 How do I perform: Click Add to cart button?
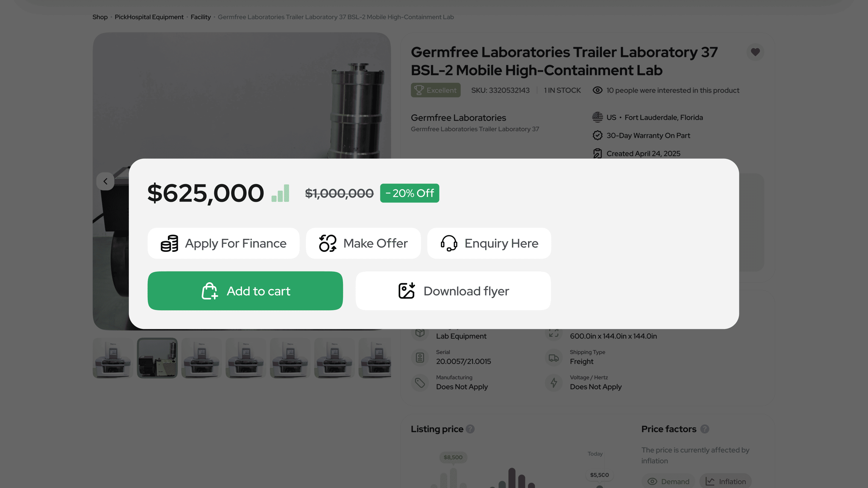click(x=245, y=291)
